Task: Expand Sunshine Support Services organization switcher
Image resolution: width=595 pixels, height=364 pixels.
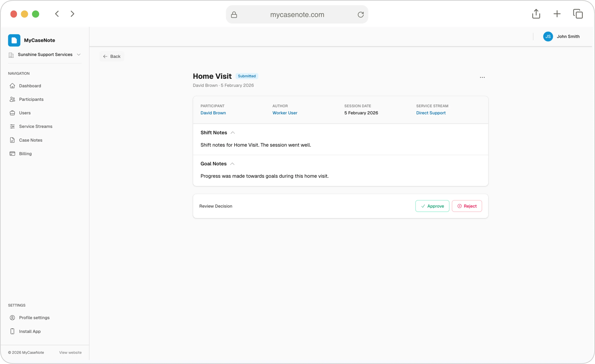Action: (45, 55)
